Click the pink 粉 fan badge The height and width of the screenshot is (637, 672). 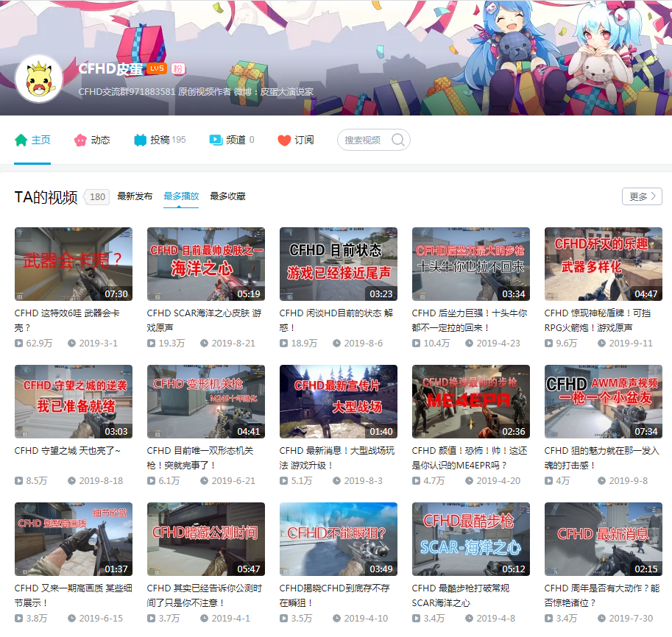[x=177, y=68]
